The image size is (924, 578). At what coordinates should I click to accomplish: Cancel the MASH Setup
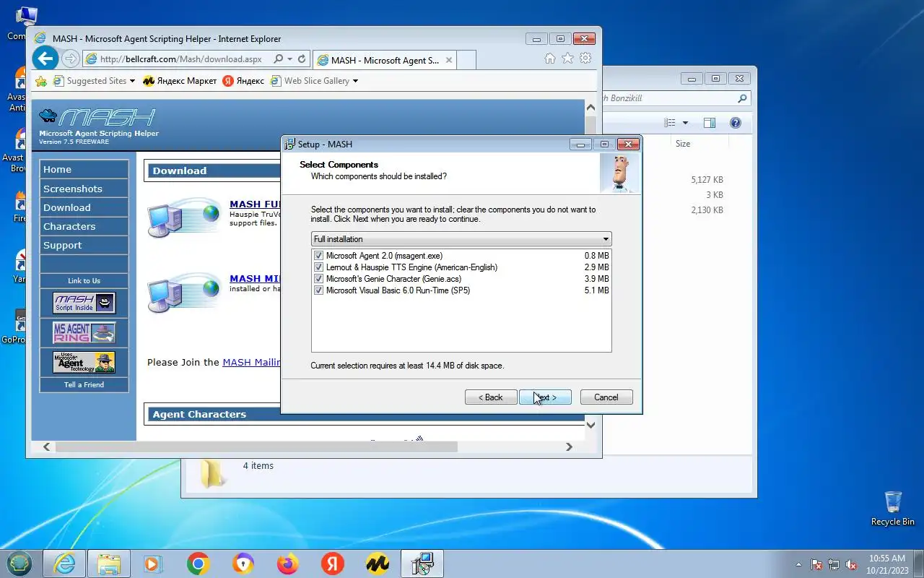pyautogui.click(x=606, y=397)
